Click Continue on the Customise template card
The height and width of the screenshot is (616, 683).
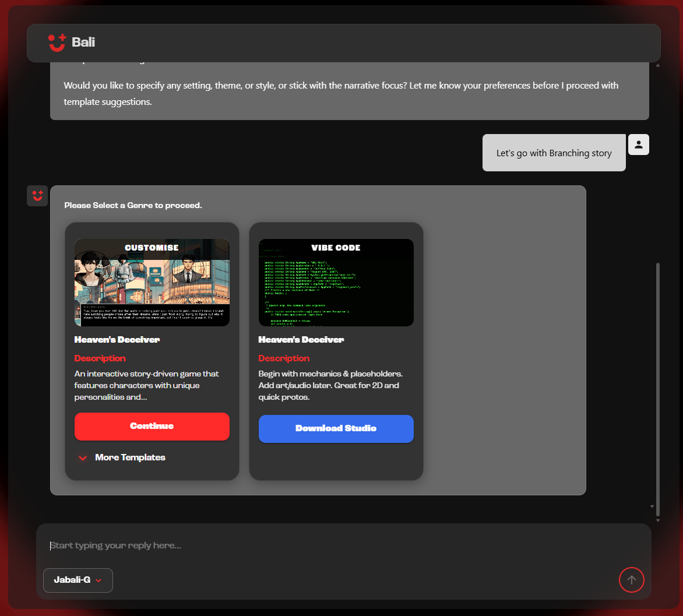click(152, 426)
